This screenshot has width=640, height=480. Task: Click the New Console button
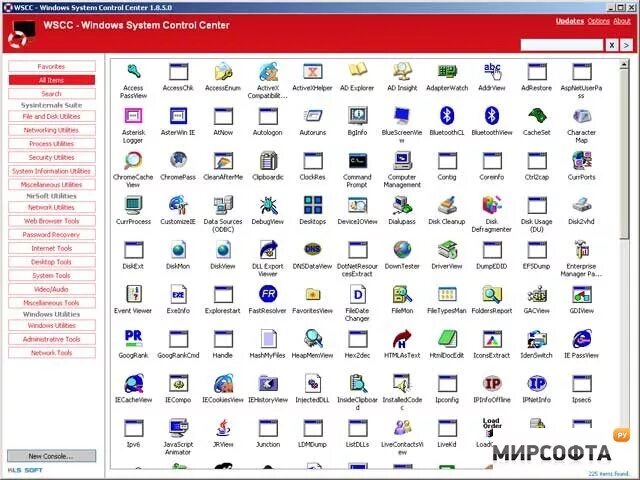[52, 456]
